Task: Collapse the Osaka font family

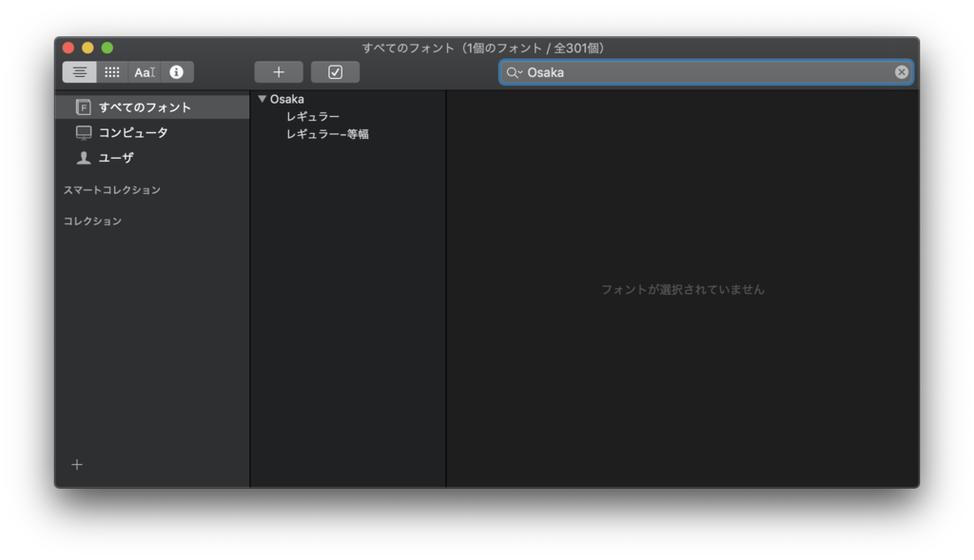Action: [x=263, y=98]
